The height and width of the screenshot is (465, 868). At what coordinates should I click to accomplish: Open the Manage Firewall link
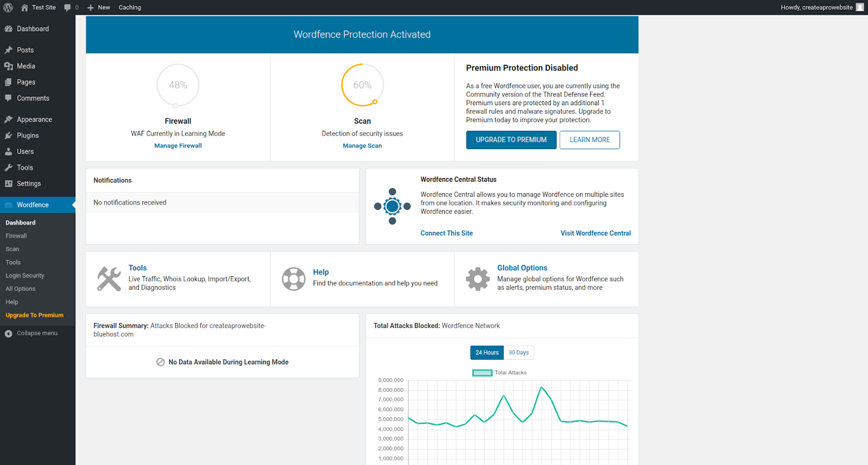pos(178,145)
